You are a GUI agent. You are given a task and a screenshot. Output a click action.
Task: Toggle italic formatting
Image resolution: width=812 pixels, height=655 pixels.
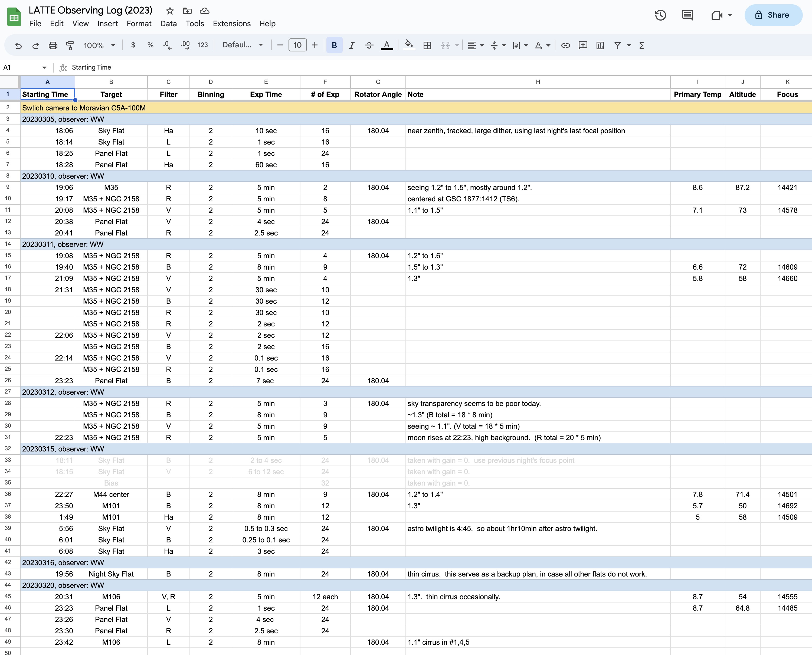point(352,45)
